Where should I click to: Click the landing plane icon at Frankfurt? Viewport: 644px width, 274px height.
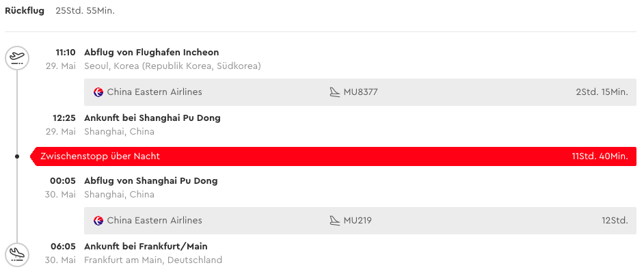[17, 255]
